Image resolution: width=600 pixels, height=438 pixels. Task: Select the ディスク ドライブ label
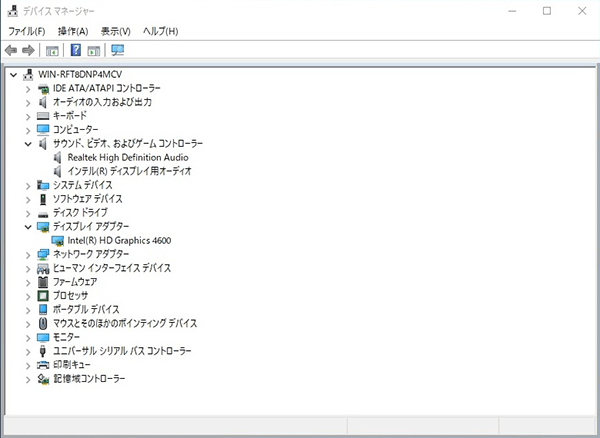tap(80, 213)
